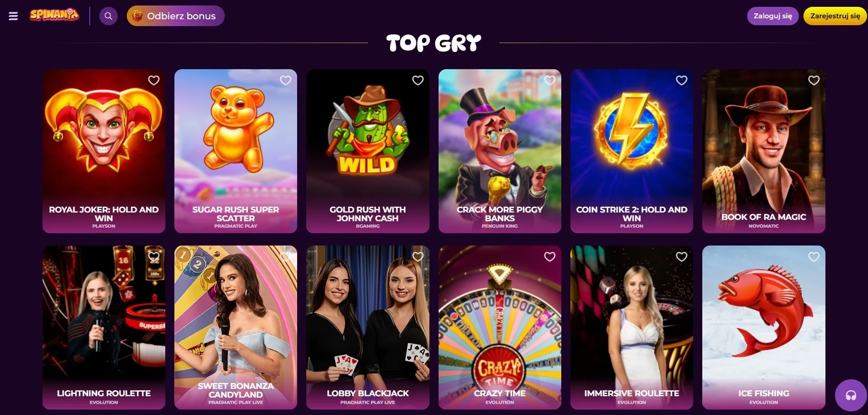The image size is (868, 415).
Task: Click the Odbierz bonus button
Action: click(175, 16)
